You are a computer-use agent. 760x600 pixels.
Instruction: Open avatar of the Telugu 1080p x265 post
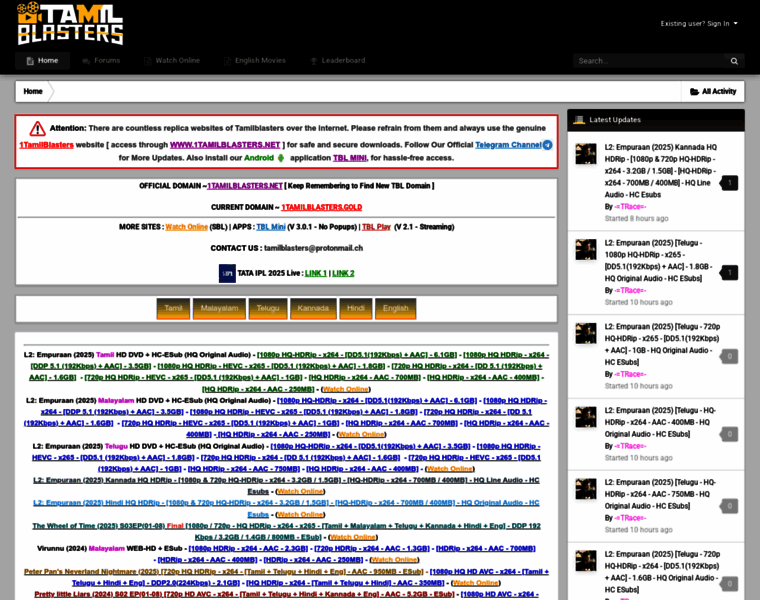(x=586, y=250)
